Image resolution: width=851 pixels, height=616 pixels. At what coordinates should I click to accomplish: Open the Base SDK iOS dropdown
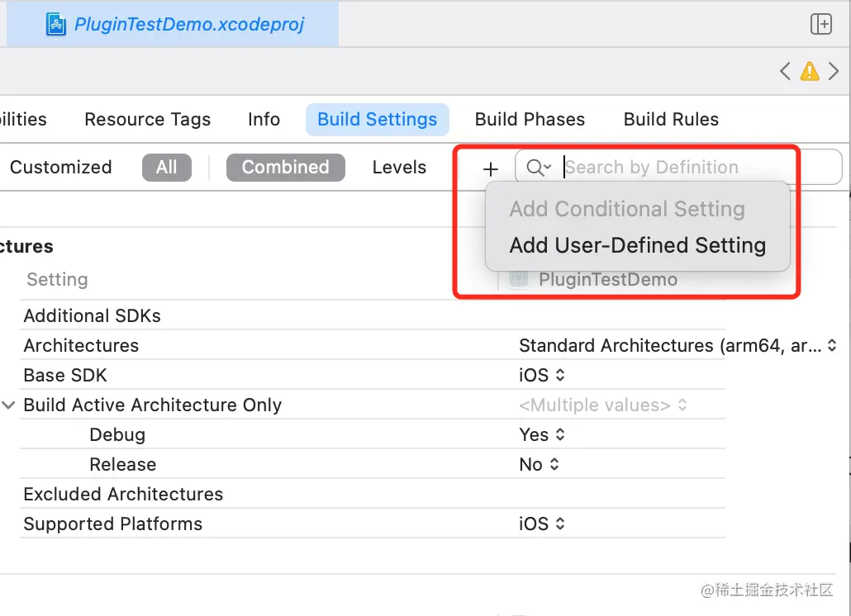click(542, 375)
